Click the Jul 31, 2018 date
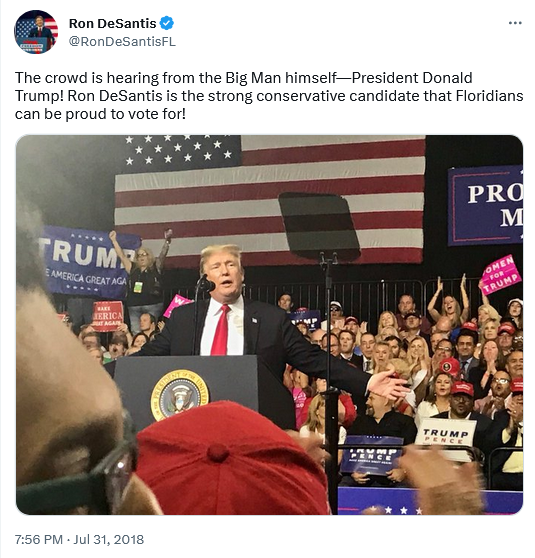The width and height of the screenshot is (535, 558). (x=109, y=539)
